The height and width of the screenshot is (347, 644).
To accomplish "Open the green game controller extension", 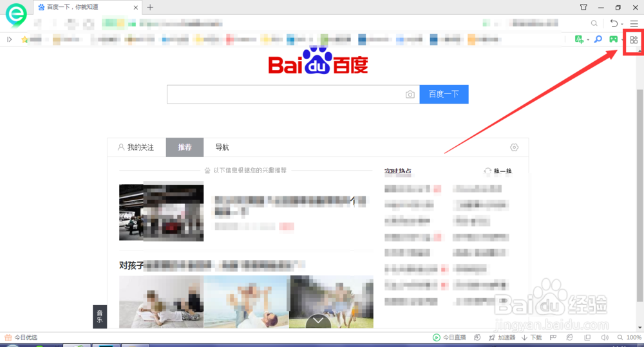I will (613, 39).
